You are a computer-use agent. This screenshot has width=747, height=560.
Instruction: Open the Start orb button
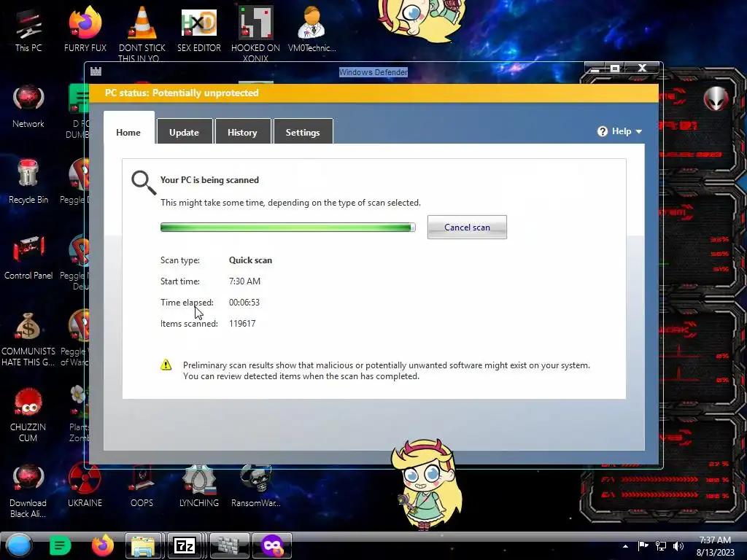pos(19,545)
